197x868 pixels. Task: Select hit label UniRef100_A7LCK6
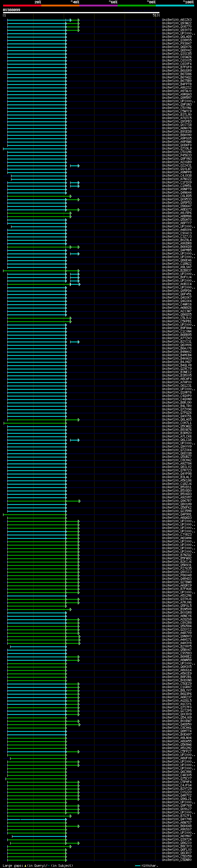[176, 436]
